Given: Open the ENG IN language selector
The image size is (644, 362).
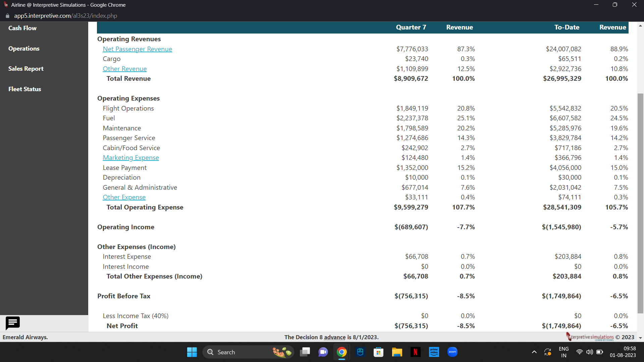Looking at the screenshot, I should (563, 352).
